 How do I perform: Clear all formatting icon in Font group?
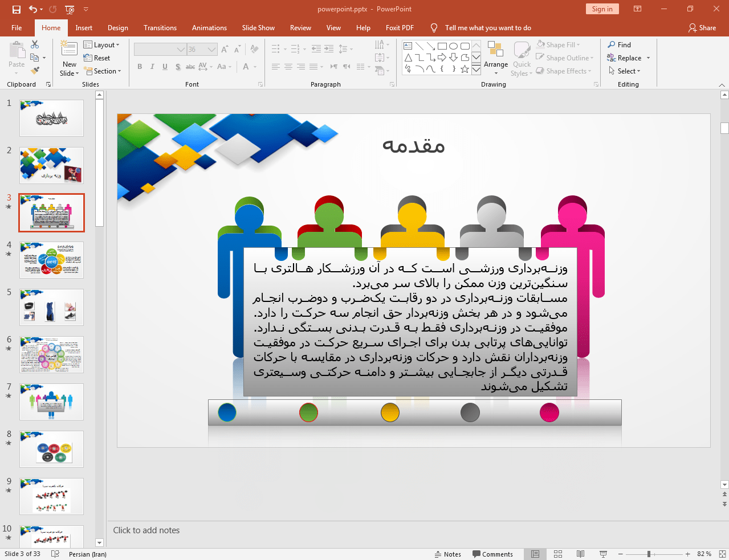[254, 50]
